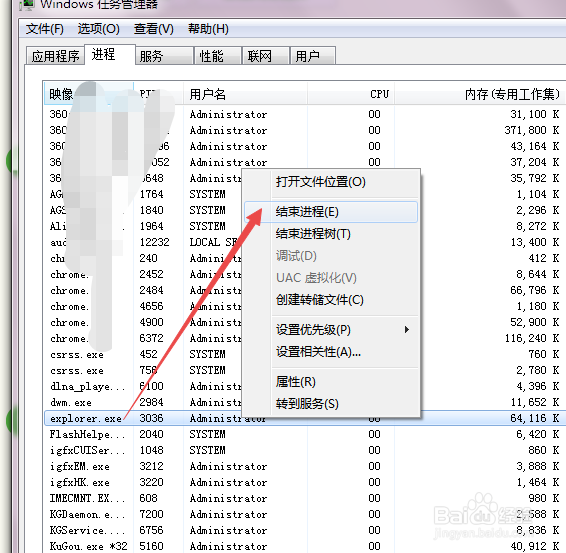Click memory value 37,204 K
566x553 pixels.
coord(535,162)
